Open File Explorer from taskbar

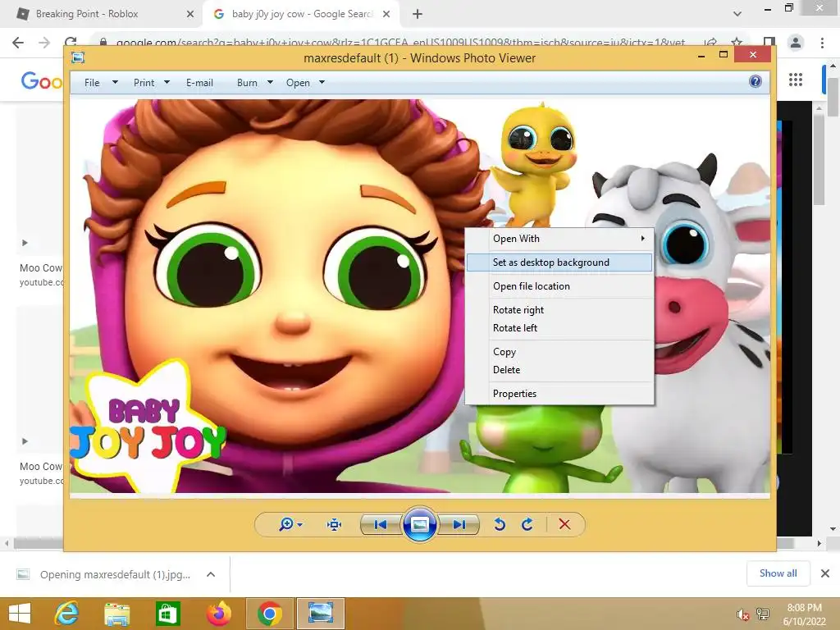[116, 614]
